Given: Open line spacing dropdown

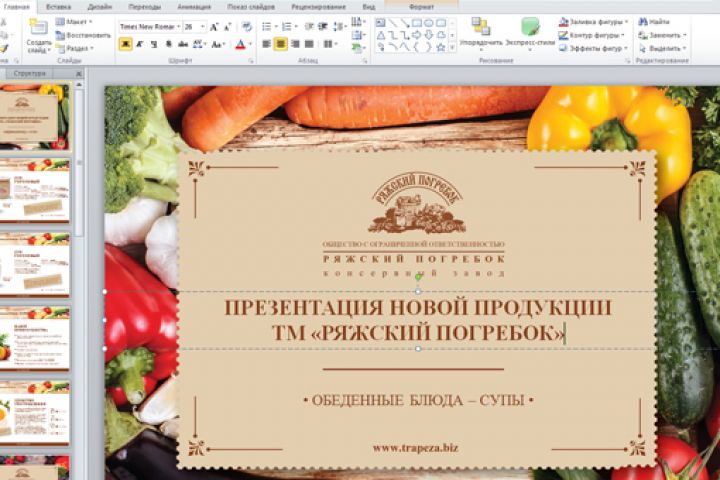Looking at the screenshot, I should click(339, 27).
